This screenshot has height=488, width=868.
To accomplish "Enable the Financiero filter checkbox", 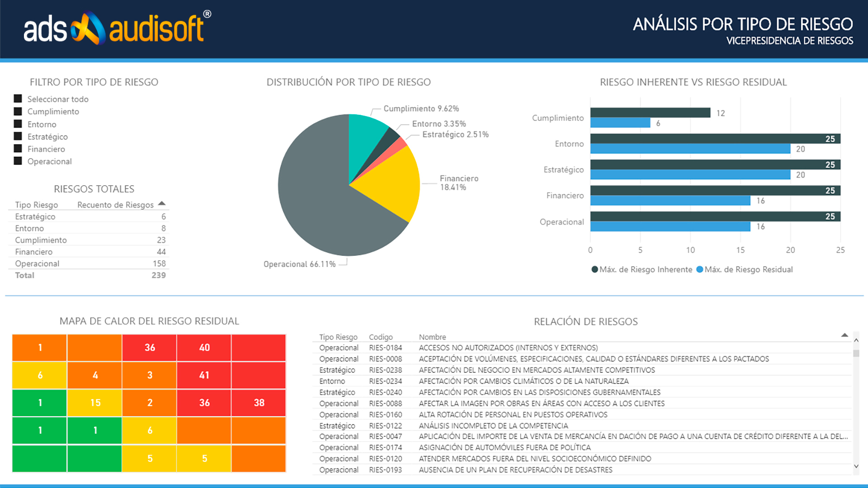I will 18,149.
